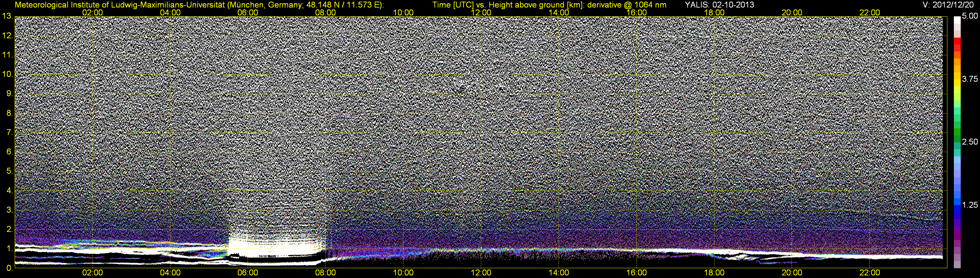Click the 08:00 label on the top time axis
This screenshot has width=980, height=278.
click(326, 12)
